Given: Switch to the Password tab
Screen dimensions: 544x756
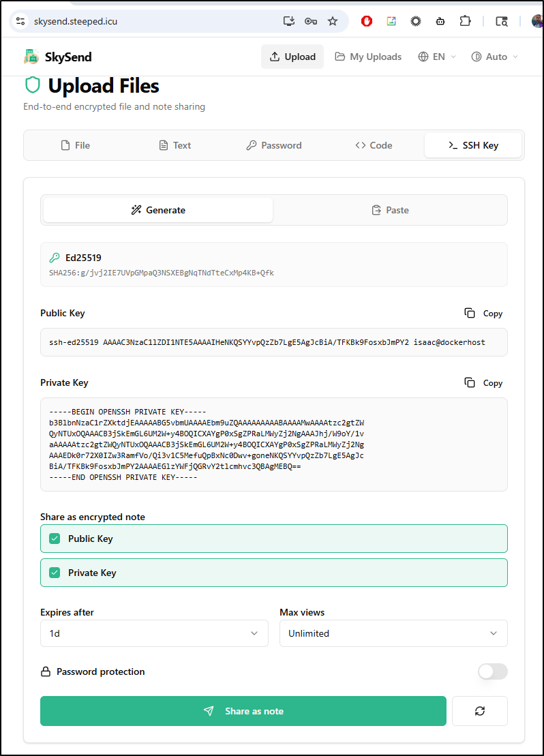Looking at the screenshot, I should [x=274, y=145].
